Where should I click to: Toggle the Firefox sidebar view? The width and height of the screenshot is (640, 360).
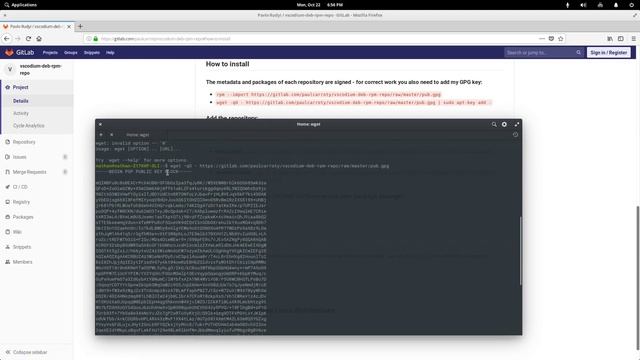pos(620,39)
